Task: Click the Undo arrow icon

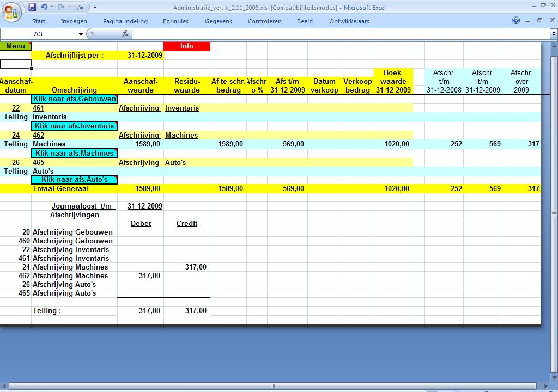Action: click(x=44, y=7)
